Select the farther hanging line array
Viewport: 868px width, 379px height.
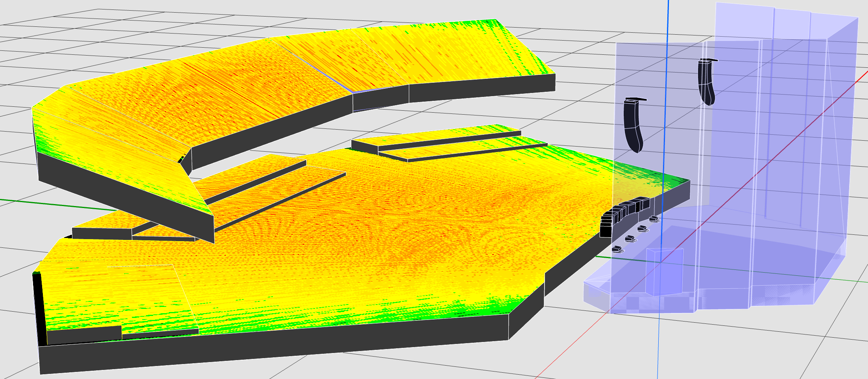coord(706,83)
